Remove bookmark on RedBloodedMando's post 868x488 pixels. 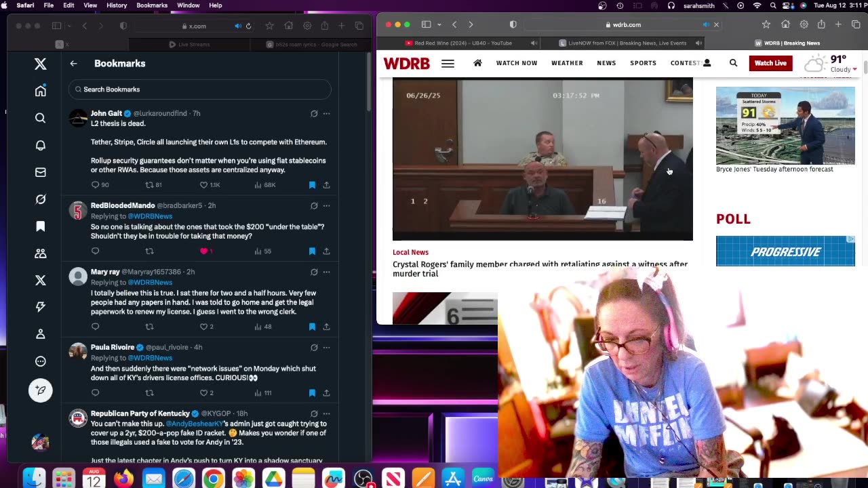[x=312, y=251]
